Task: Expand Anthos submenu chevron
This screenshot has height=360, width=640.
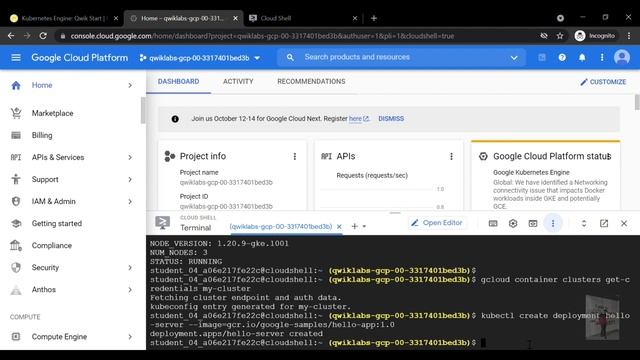Action: coord(130,290)
